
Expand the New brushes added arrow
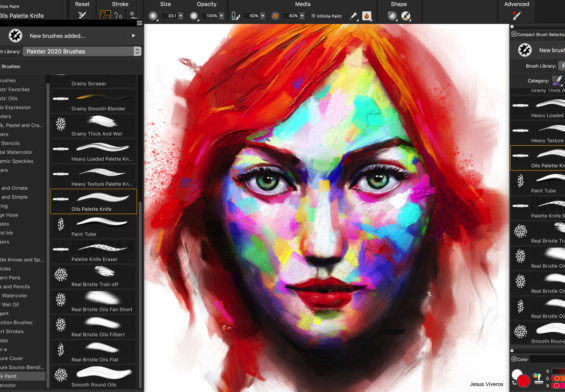(x=133, y=36)
